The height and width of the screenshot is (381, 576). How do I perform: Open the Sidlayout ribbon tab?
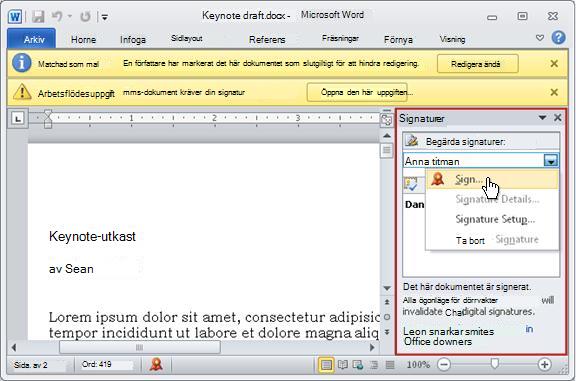coord(187,38)
